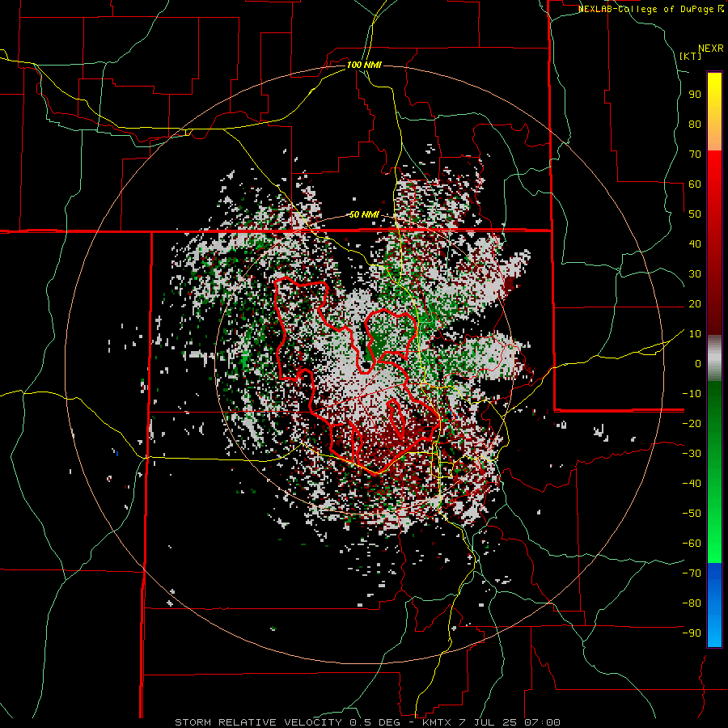728x728 pixels.
Task: Click the "07:00" time in caption
Action: click(x=542, y=722)
